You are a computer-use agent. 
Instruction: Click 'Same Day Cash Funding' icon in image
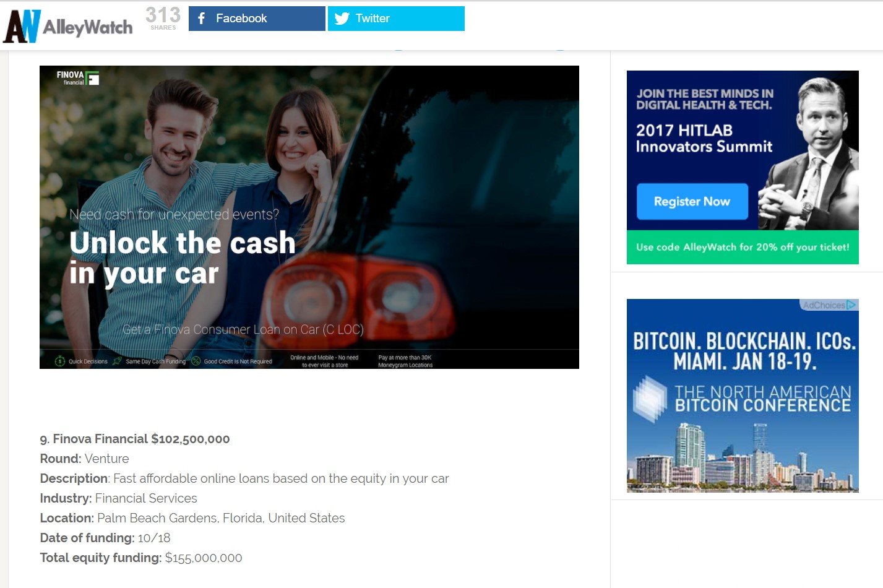coord(117,361)
